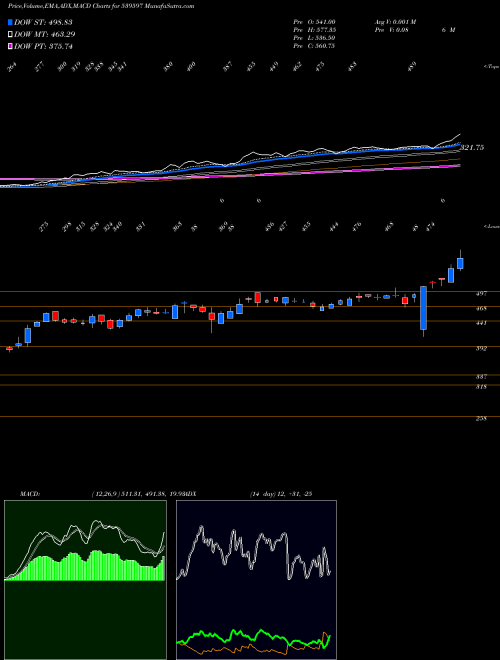Click the 465 price level label
The image size is (500, 660).
(482, 309)
